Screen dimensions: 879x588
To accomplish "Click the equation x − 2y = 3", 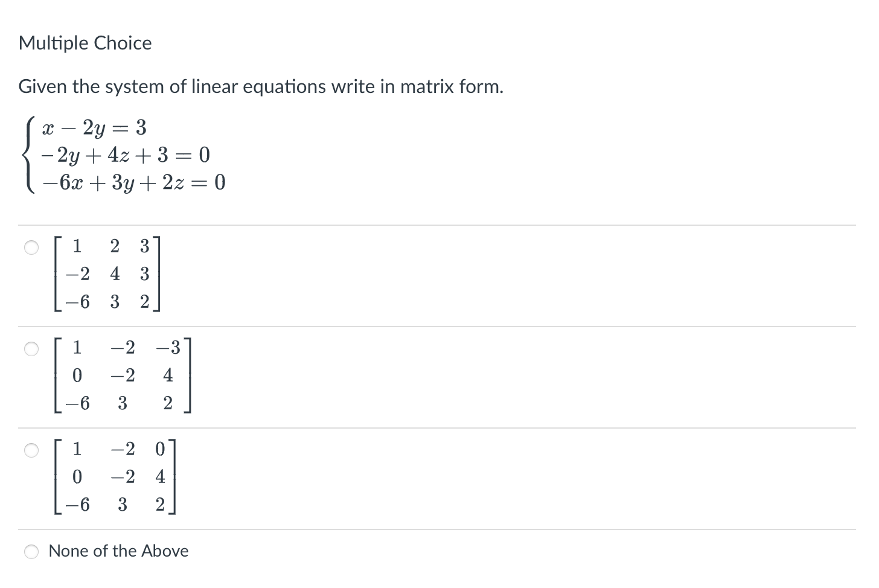I will (94, 128).
